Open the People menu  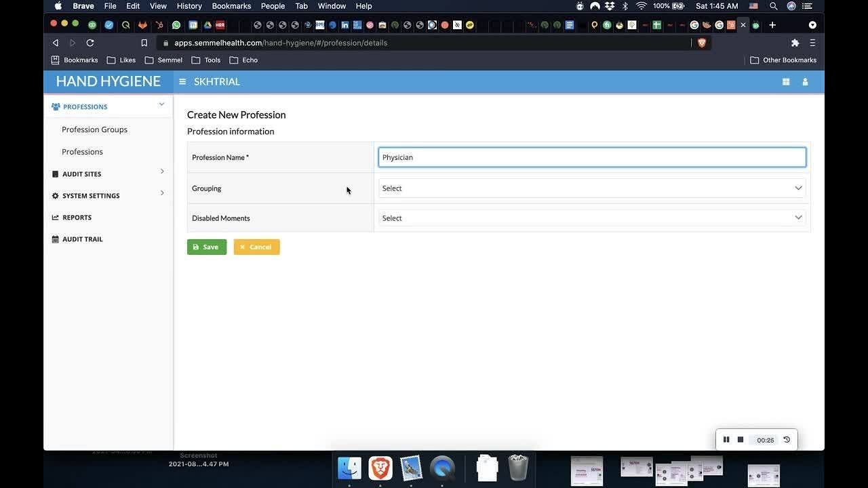(273, 6)
